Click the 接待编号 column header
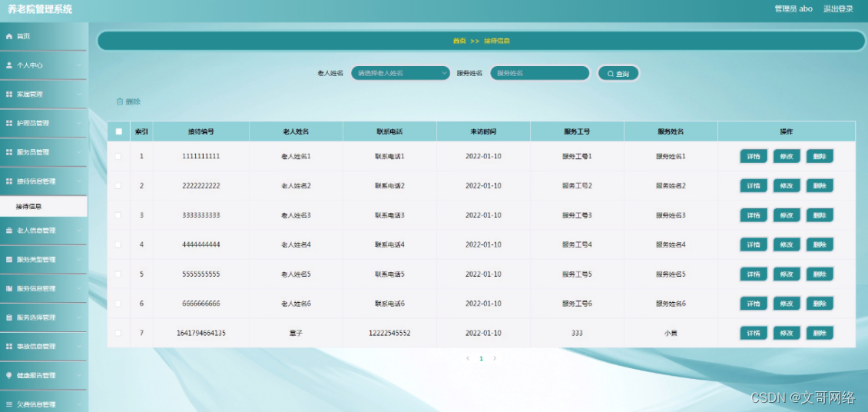 tap(201, 131)
